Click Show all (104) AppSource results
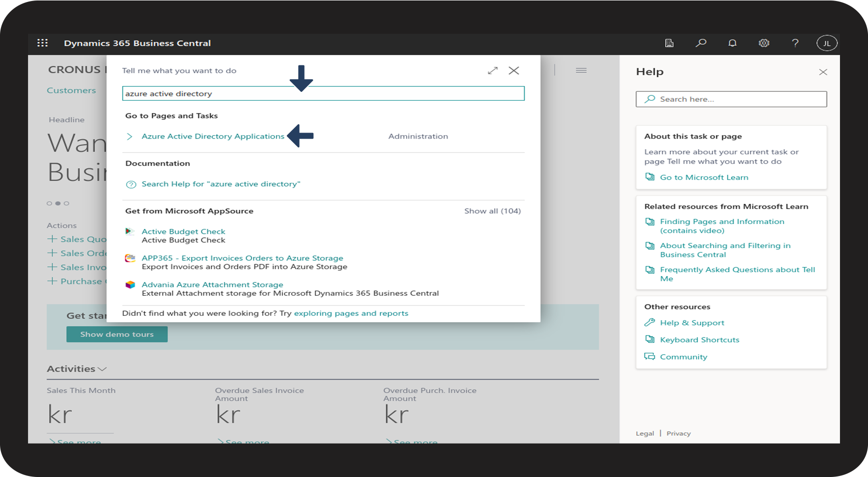The width and height of the screenshot is (868, 477). pyautogui.click(x=492, y=211)
